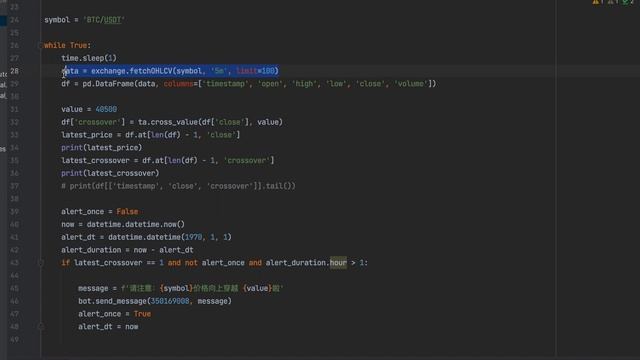The height and width of the screenshot is (360, 640).
Task: Collapse the 'if latest_crossover' block fold marker
Action: [x=41, y=263]
